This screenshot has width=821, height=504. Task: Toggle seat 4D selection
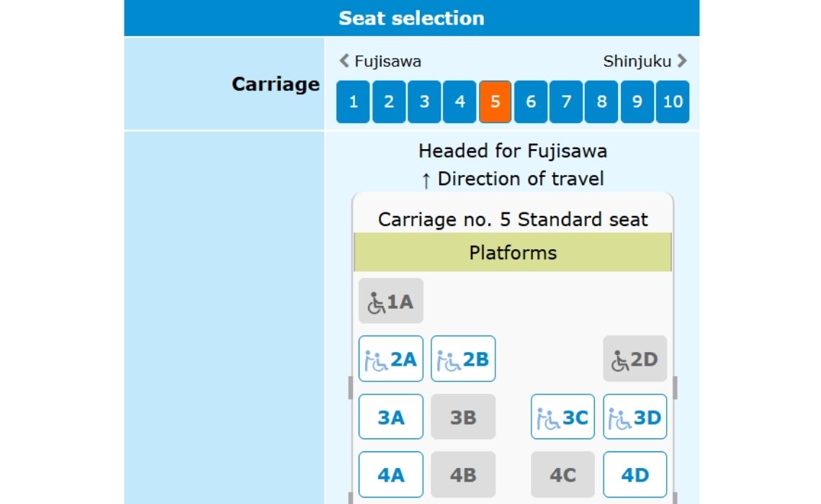pyautogui.click(x=634, y=474)
